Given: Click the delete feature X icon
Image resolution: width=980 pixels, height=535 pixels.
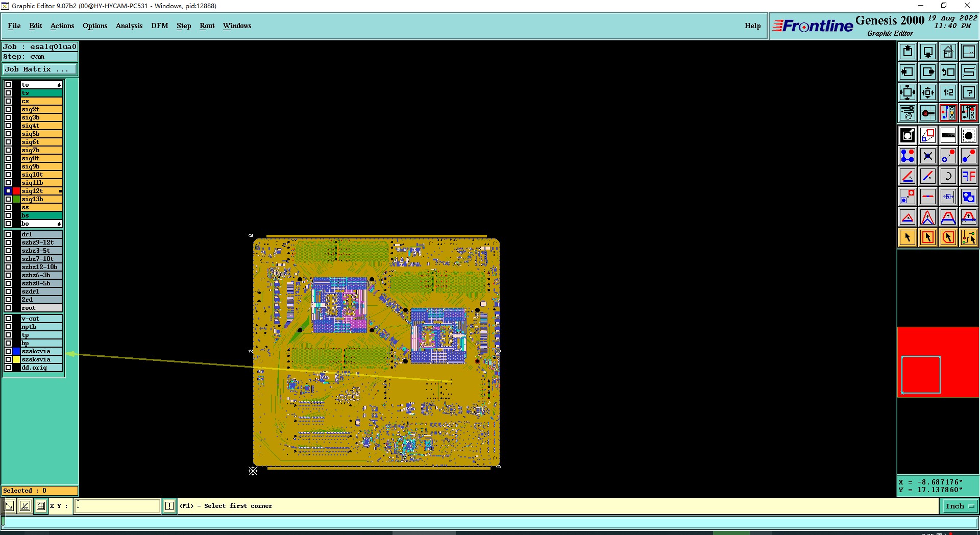Looking at the screenshot, I should click(928, 156).
